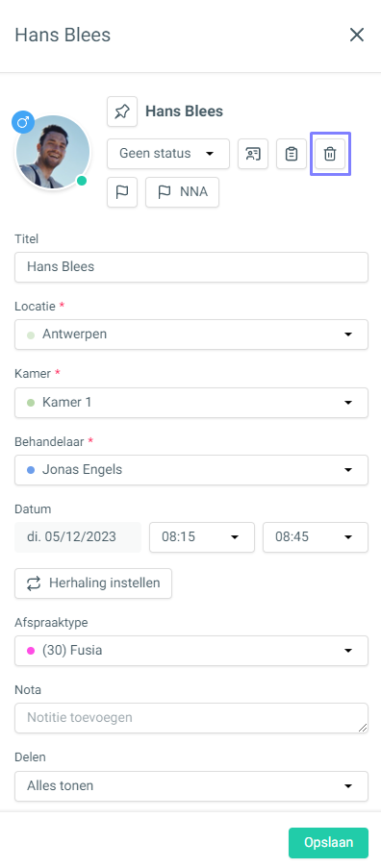Click Hans Blees profile photo
Image resolution: width=381 pixels, height=868 pixels.
point(53,152)
